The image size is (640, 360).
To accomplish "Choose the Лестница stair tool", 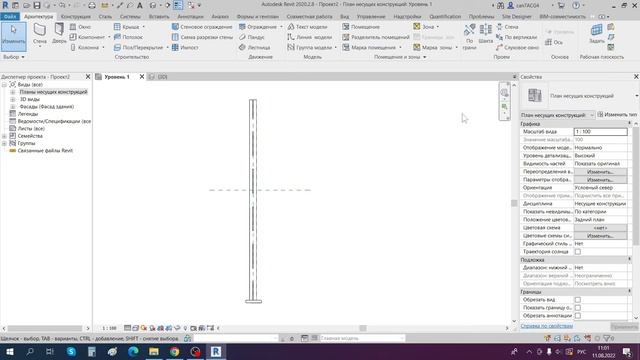I will [x=255, y=47].
